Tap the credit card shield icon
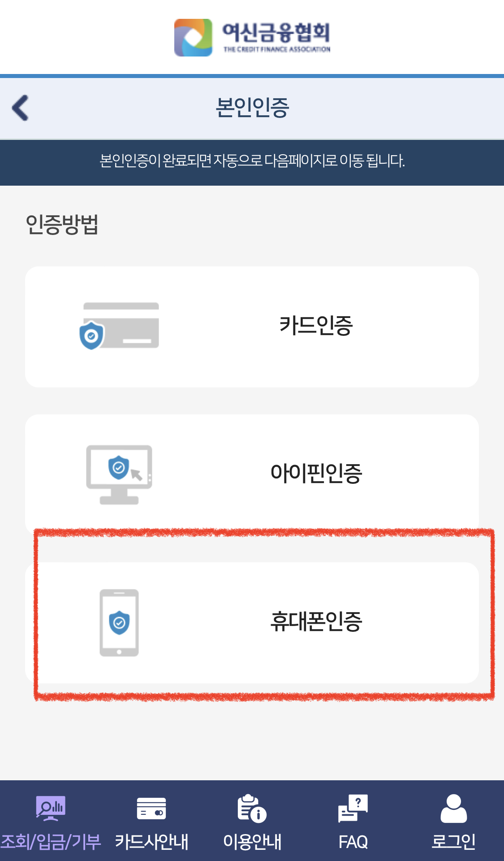The height and width of the screenshot is (861, 504). click(x=119, y=326)
